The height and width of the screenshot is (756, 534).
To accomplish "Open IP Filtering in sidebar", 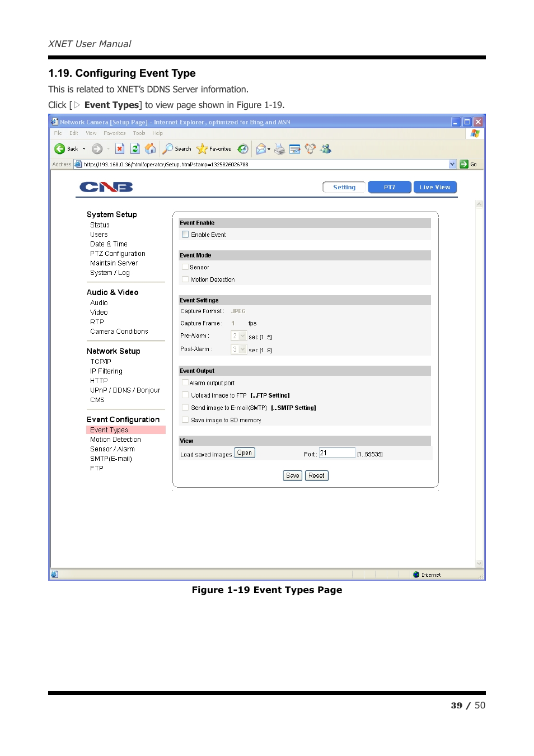I will coord(106,371).
